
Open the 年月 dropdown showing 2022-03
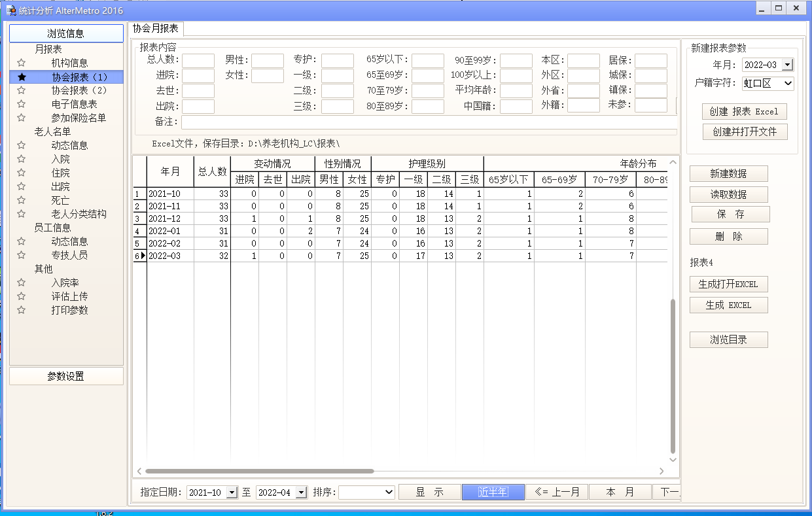click(x=788, y=65)
